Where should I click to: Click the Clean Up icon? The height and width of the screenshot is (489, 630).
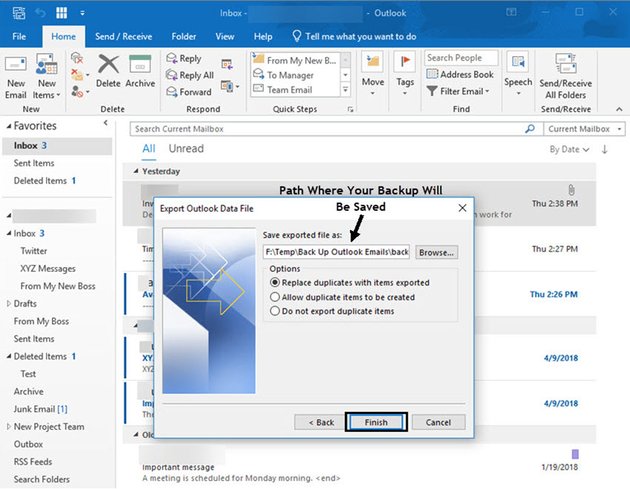coord(78,75)
